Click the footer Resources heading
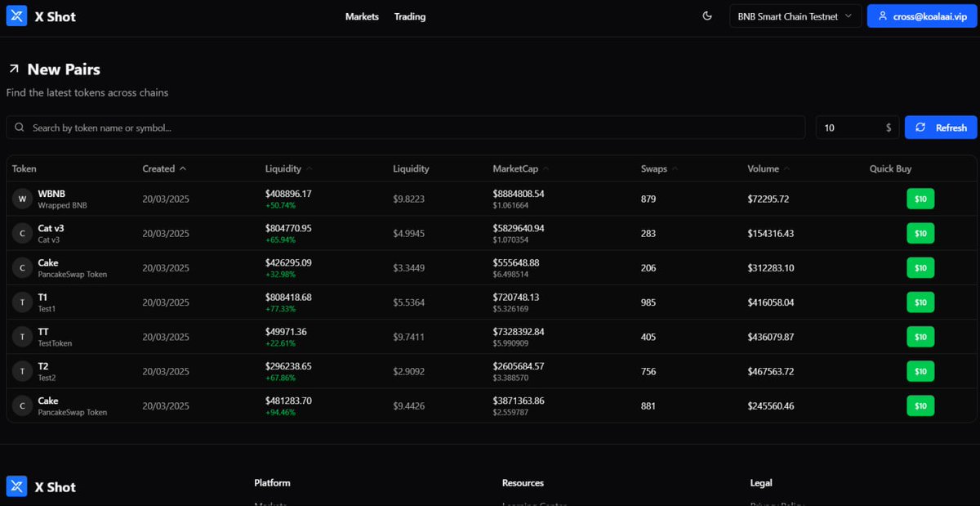Image resolution: width=980 pixels, height=506 pixels. pos(523,483)
